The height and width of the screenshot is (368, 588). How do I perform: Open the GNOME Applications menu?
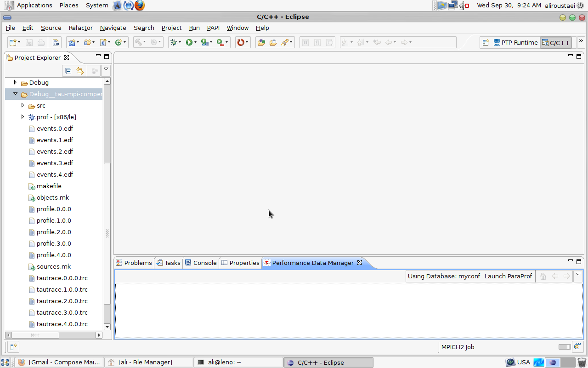(34, 5)
